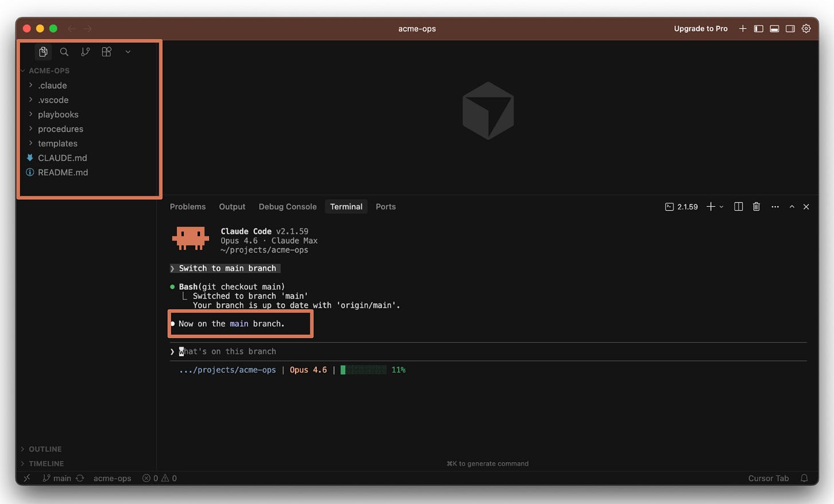Open the Search sidebar icon

click(64, 52)
